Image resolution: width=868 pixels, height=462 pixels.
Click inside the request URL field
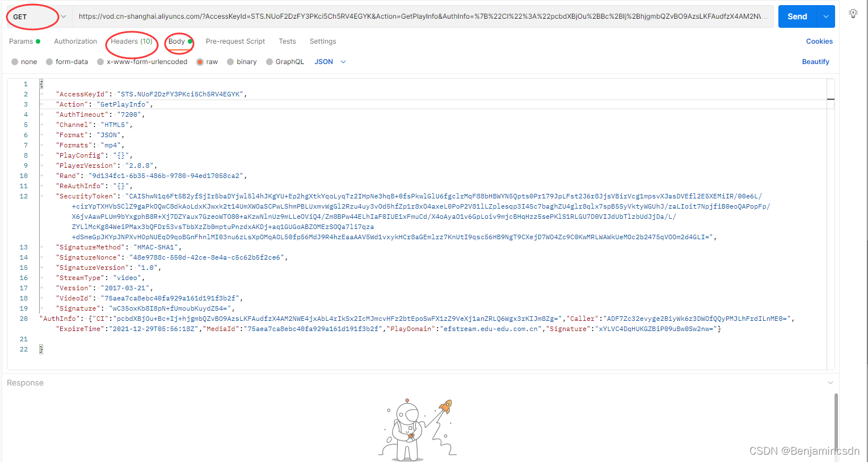click(397, 16)
